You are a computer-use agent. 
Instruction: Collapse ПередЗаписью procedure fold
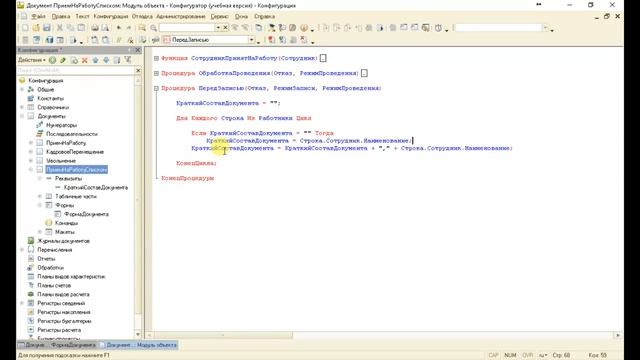tap(156, 88)
